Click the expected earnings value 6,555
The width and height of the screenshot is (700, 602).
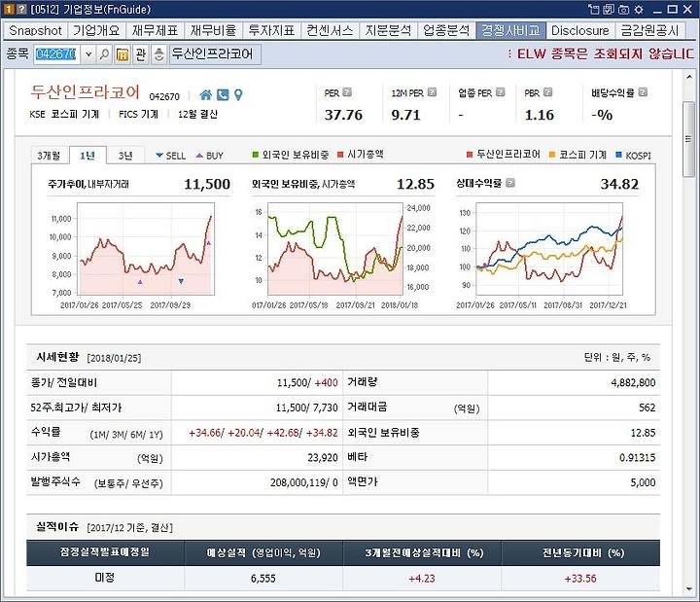pos(262,579)
